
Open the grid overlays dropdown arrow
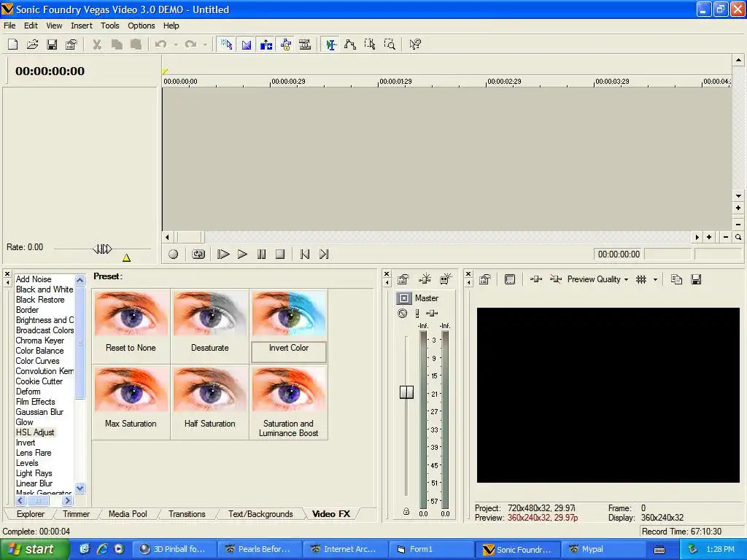point(656,279)
